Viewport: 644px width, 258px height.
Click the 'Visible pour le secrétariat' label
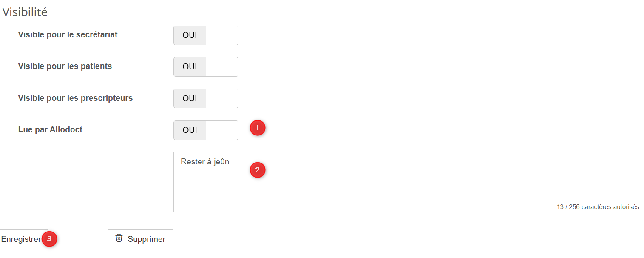pyautogui.click(x=68, y=34)
